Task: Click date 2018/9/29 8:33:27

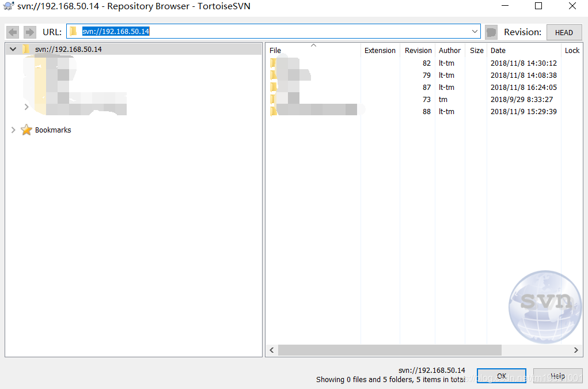Action: click(522, 99)
